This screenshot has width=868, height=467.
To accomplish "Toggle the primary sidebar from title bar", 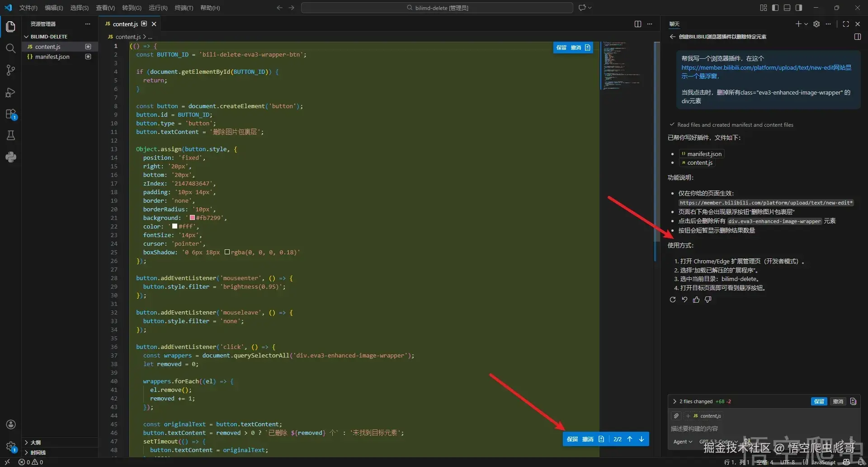I will 775,8.
